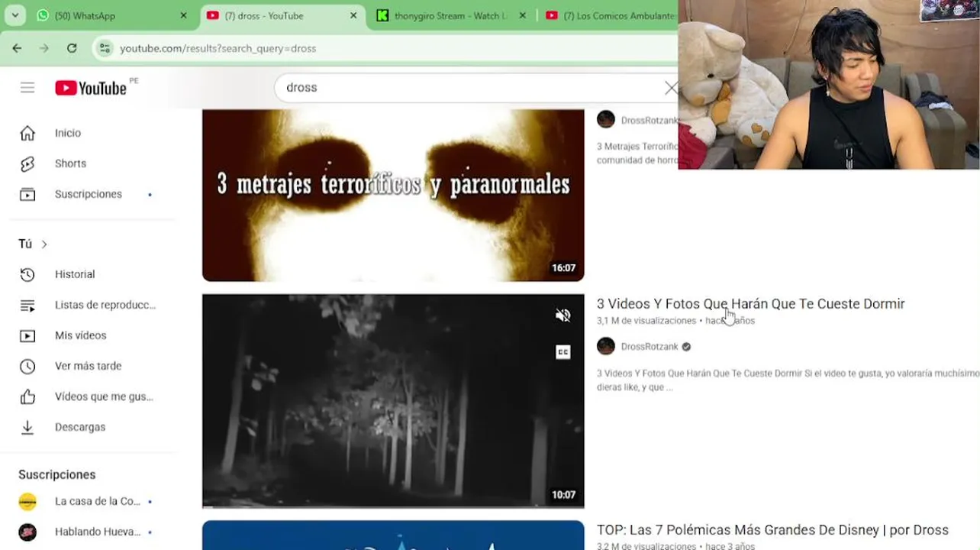
Task: Open the dark forest video thumbnail
Action: (x=393, y=401)
